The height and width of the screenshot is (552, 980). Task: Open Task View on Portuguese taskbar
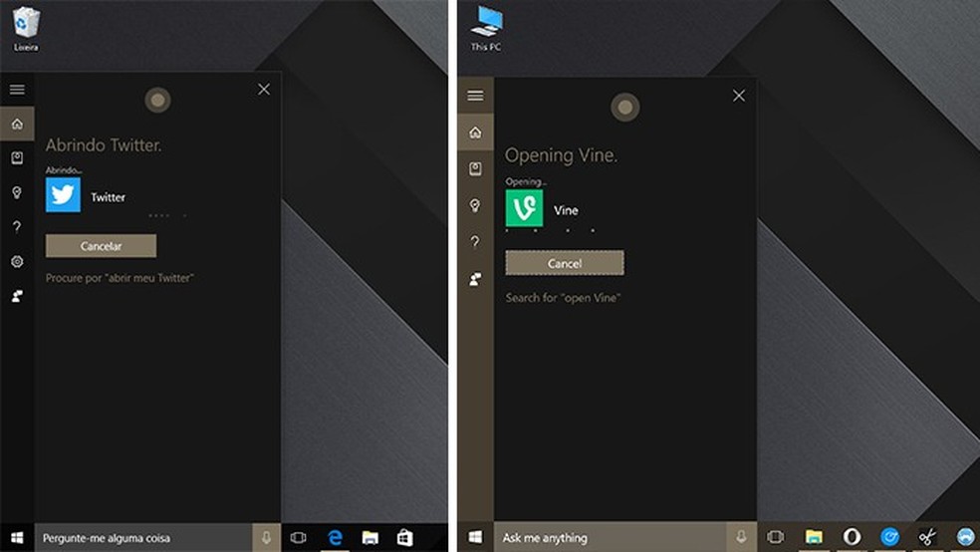click(x=298, y=538)
